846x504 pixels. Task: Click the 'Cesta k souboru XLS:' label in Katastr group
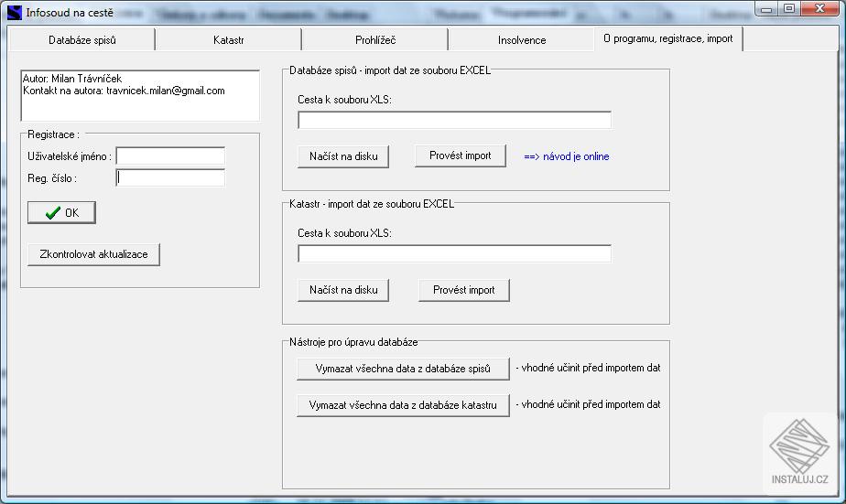pyautogui.click(x=345, y=233)
